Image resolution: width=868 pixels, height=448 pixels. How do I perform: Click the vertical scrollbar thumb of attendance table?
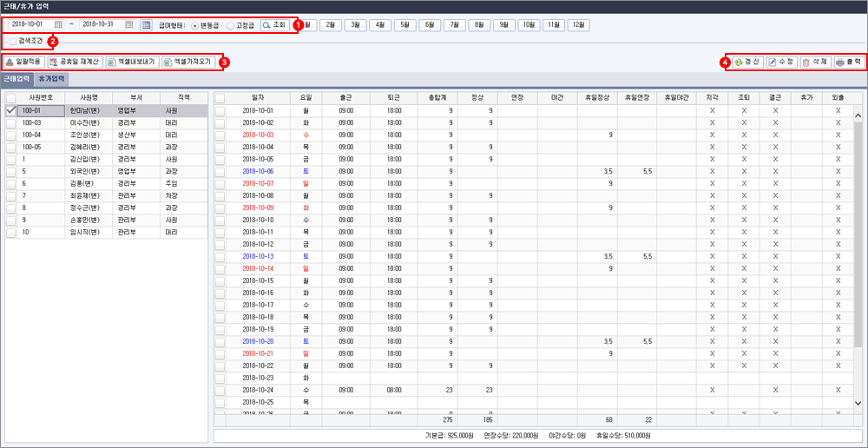click(x=858, y=235)
